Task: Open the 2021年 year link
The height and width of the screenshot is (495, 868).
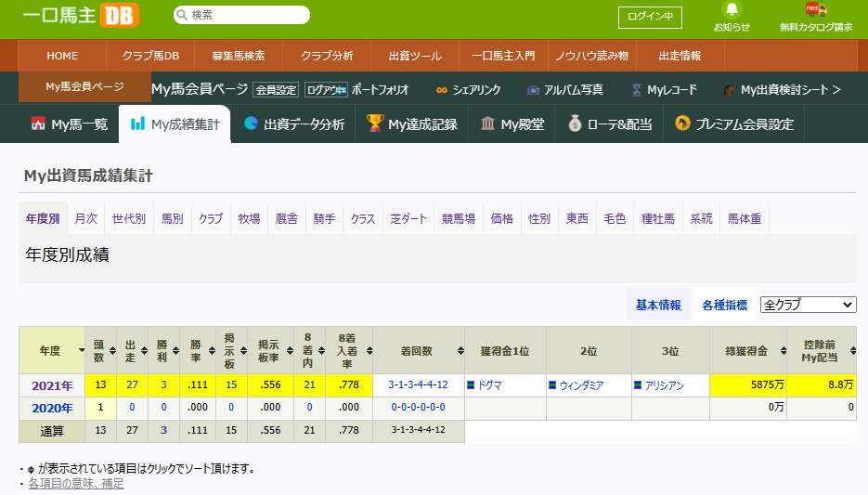Action: click(x=52, y=385)
